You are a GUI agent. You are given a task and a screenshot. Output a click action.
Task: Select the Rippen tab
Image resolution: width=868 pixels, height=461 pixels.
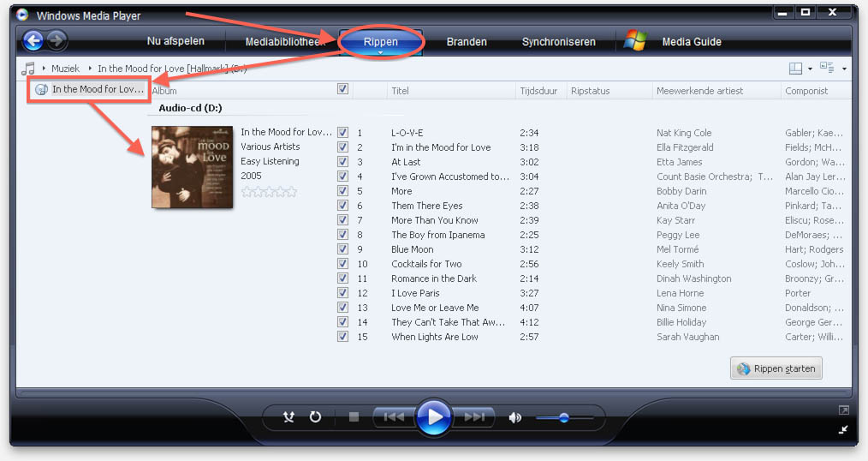(x=380, y=41)
